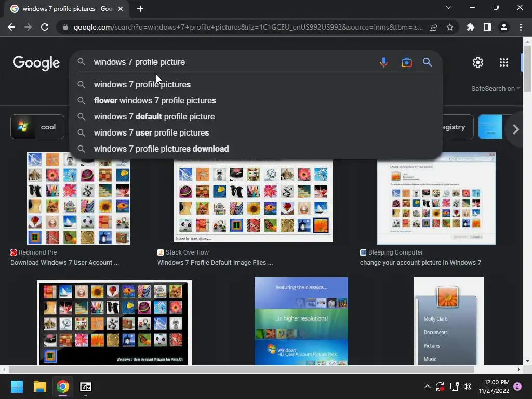Bookmark this page with the star icon
Screen dimensions: 532x399
tap(450, 27)
